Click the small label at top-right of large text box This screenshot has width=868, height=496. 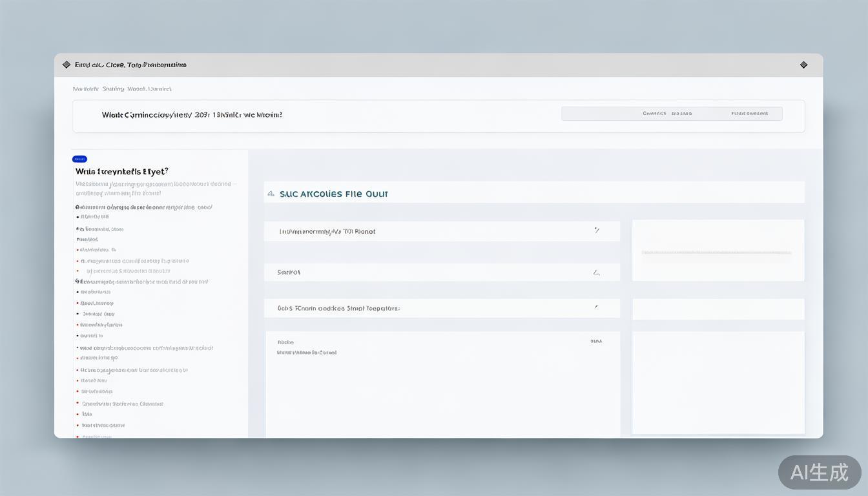(595, 341)
